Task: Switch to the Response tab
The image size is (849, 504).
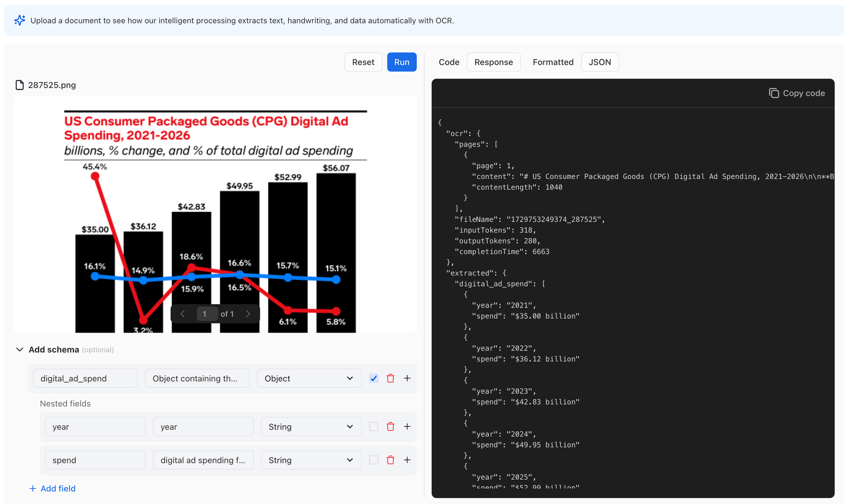Action: (x=493, y=62)
